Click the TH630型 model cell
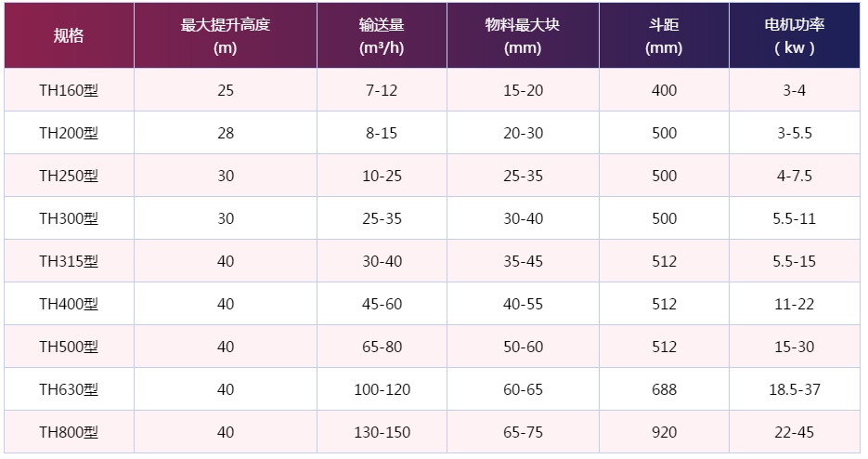 pyautogui.click(x=69, y=389)
